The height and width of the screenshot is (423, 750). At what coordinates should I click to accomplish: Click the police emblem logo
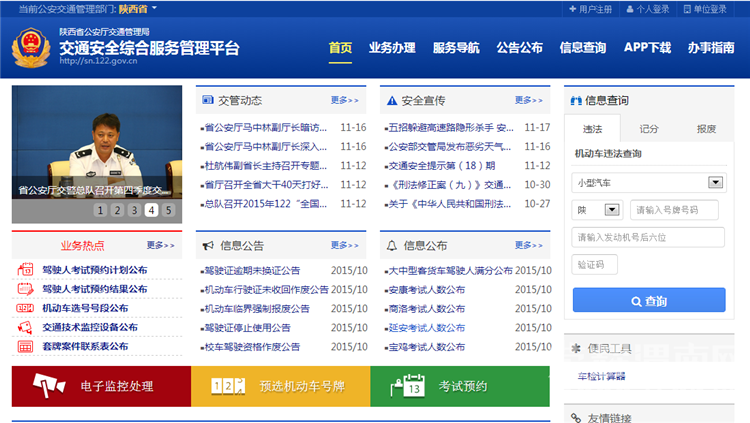pyautogui.click(x=29, y=47)
